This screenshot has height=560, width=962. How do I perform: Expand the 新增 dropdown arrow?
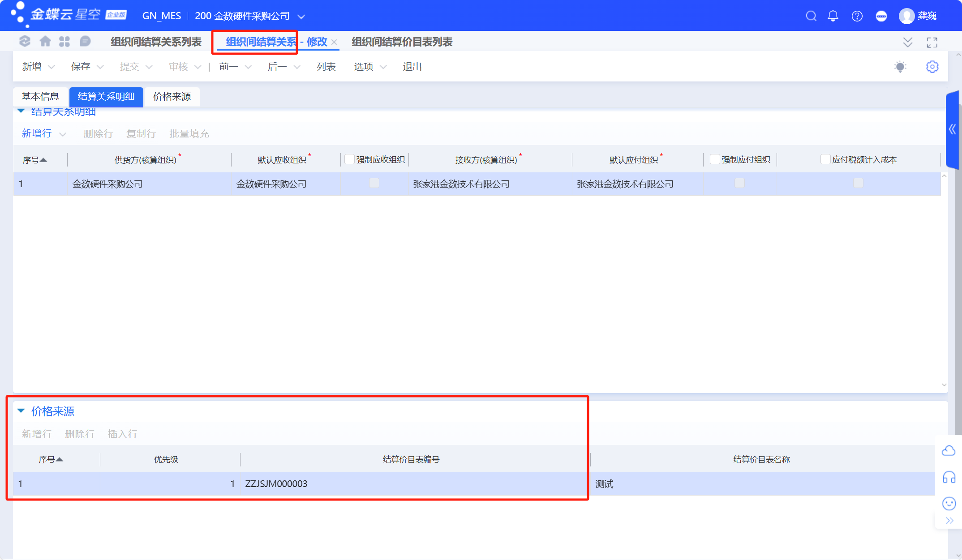[x=52, y=67]
